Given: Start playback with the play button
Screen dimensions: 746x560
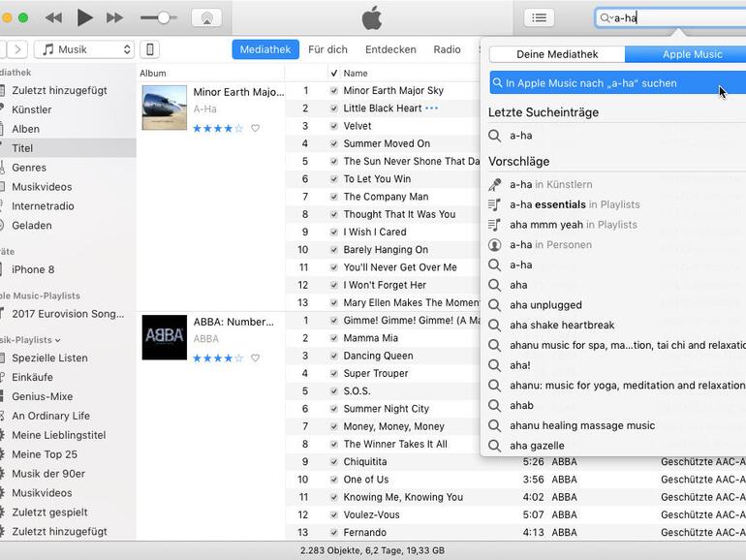Looking at the screenshot, I should [x=84, y=18].
